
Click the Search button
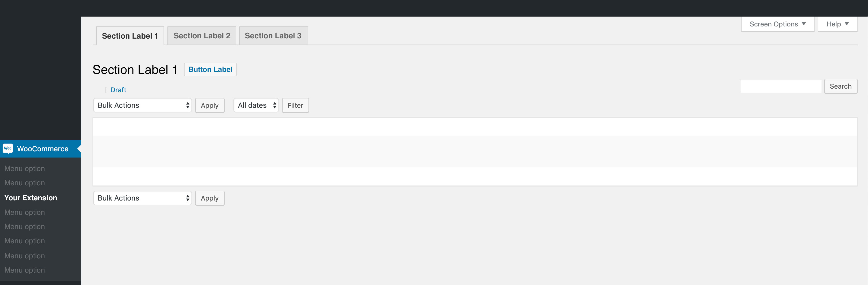pos(840,86)
